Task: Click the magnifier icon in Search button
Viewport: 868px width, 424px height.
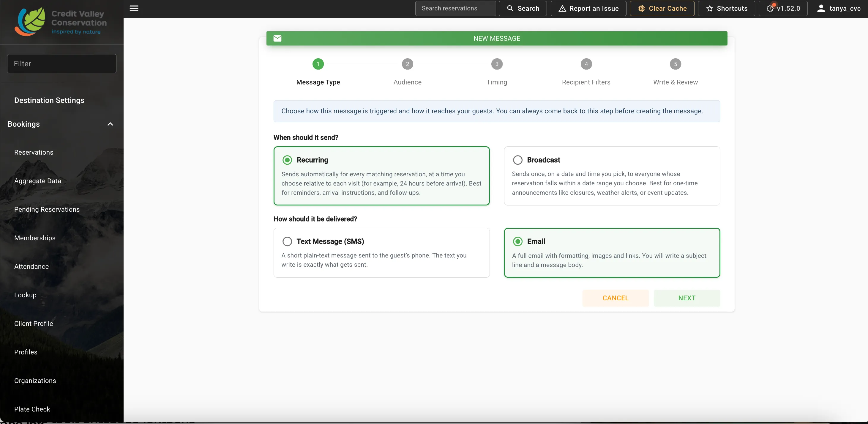Action: (510, 8)
